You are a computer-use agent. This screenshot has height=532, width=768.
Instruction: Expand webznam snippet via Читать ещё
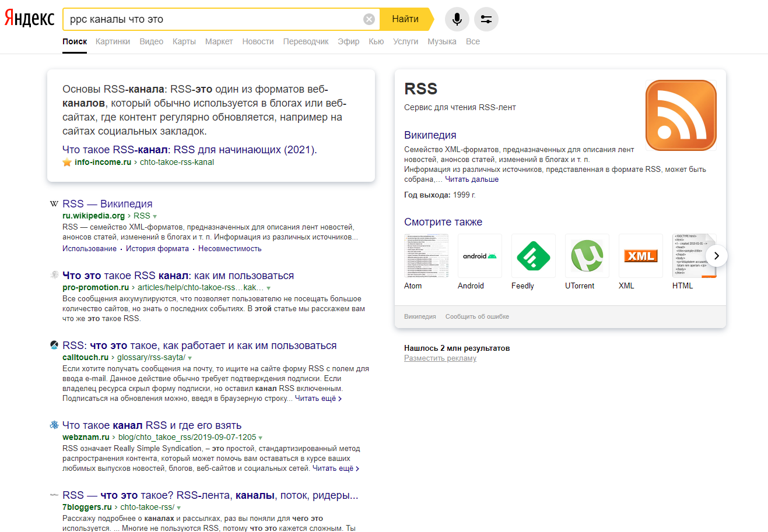click(336, 468)
